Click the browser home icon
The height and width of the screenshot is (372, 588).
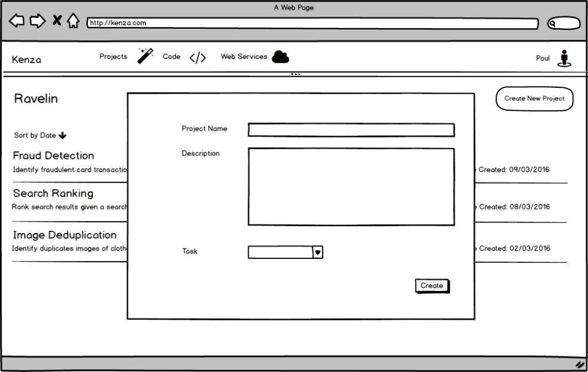73,21
